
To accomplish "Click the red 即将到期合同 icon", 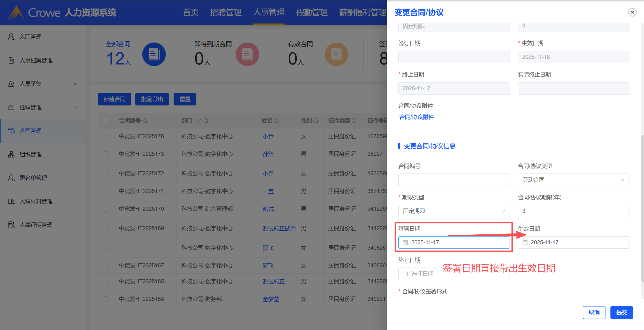I will pos(247,54).
